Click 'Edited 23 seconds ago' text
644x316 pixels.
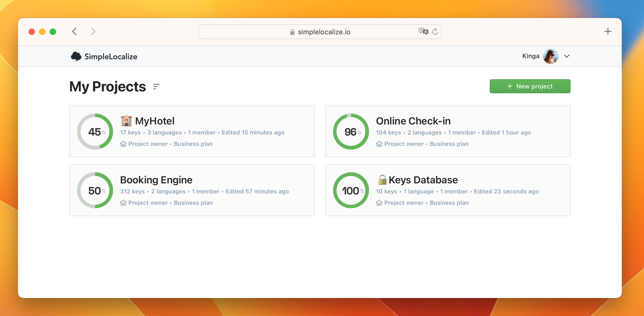[x=506, y=191]
